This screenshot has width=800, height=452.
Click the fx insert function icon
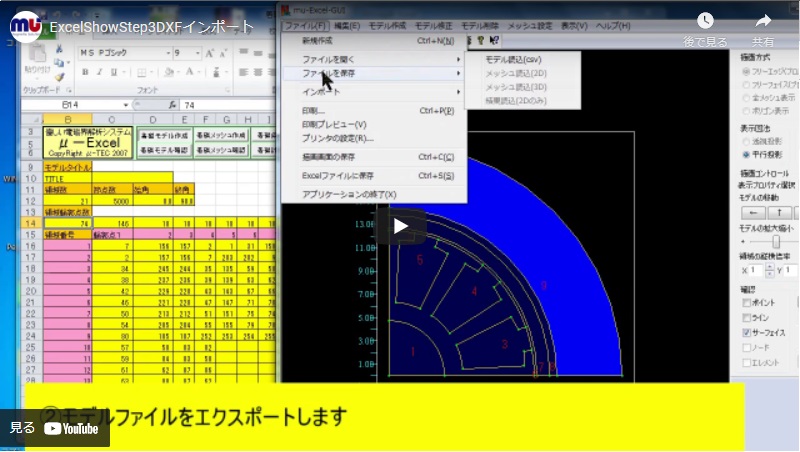tap(172, 105)
